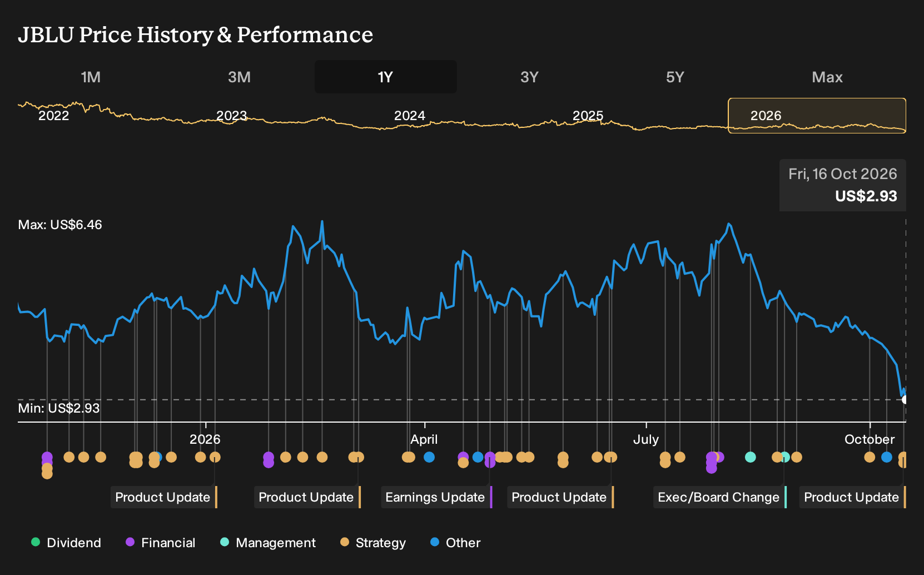The width and height of the screenshot is (924, 575).
Task: Toggle the Dividend legend filter
Action: 66,543
